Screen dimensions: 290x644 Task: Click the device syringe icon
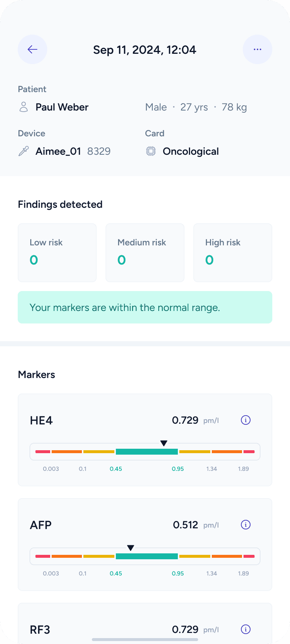(24, 151)
